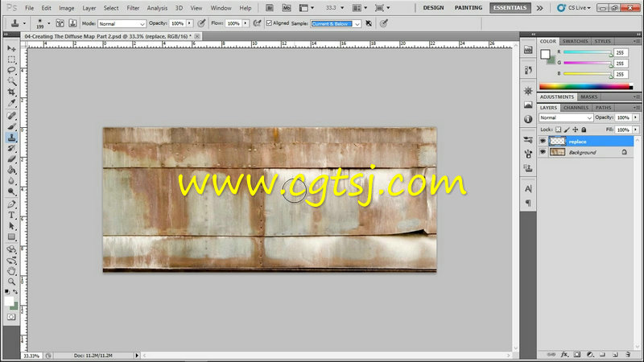Toggle lock image pixels

tap(567, 130)
